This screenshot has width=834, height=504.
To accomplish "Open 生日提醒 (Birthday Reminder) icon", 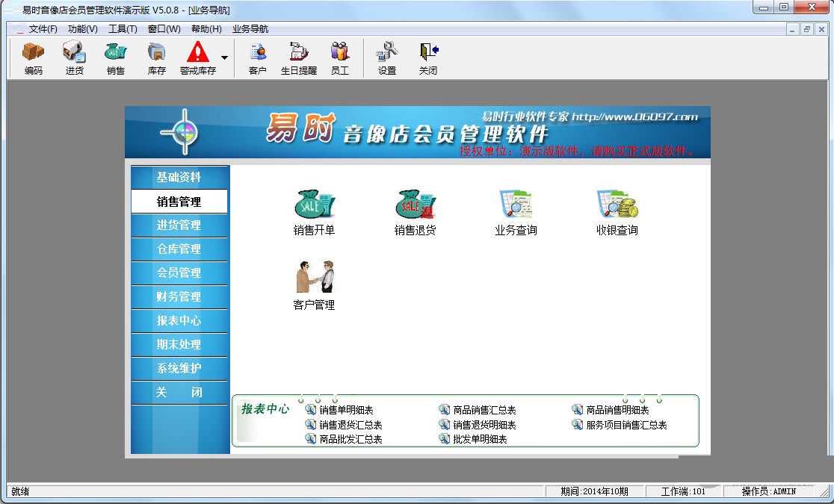I will (x=298, y=57).
